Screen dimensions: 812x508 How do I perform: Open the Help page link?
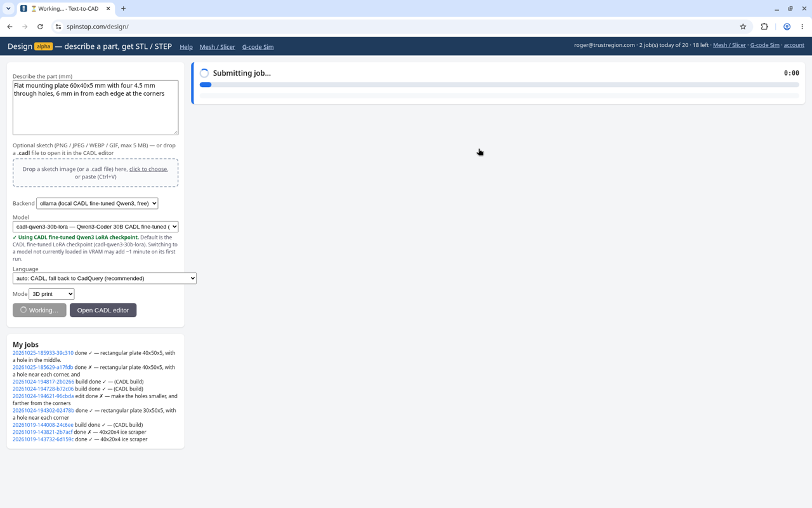click(x=186, y=47)
